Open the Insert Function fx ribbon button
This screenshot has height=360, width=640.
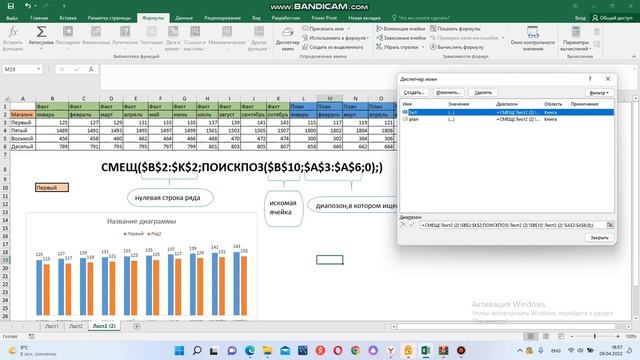pyautogui.click(x=13, y=33)
